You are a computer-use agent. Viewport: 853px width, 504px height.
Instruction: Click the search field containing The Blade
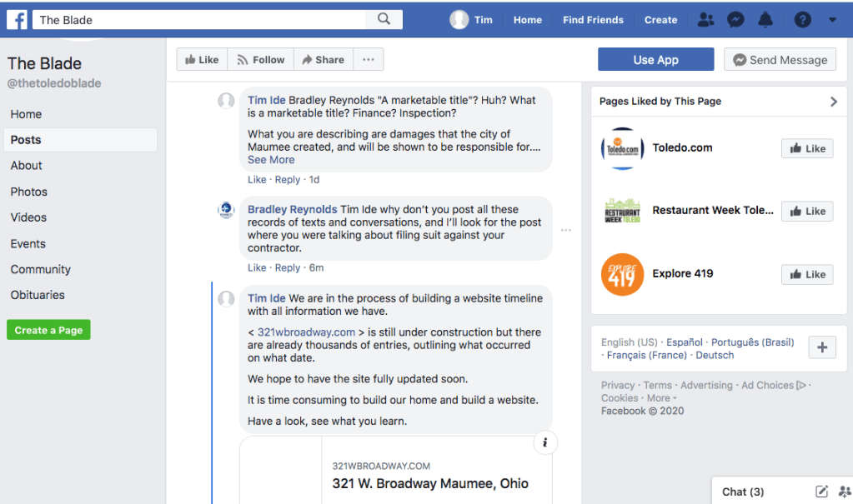click(200, 20)
